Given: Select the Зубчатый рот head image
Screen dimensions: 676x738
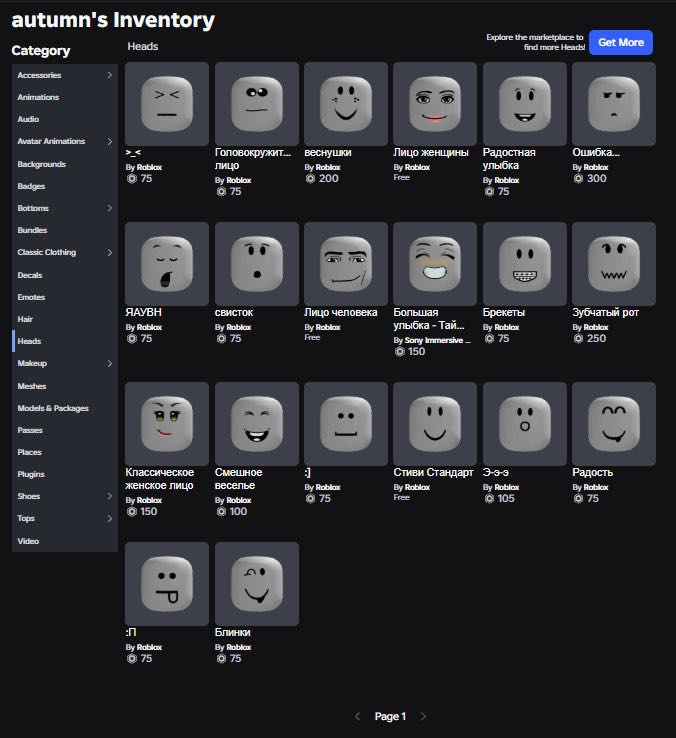Looking at the screenshot, I should pos(614,264).
